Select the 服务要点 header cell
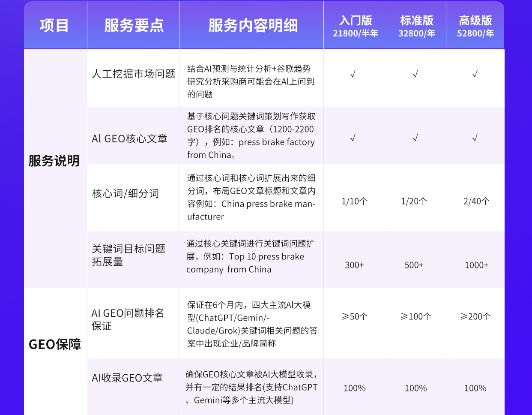Viewport: 532px width, 415px height. coord(134,26)
